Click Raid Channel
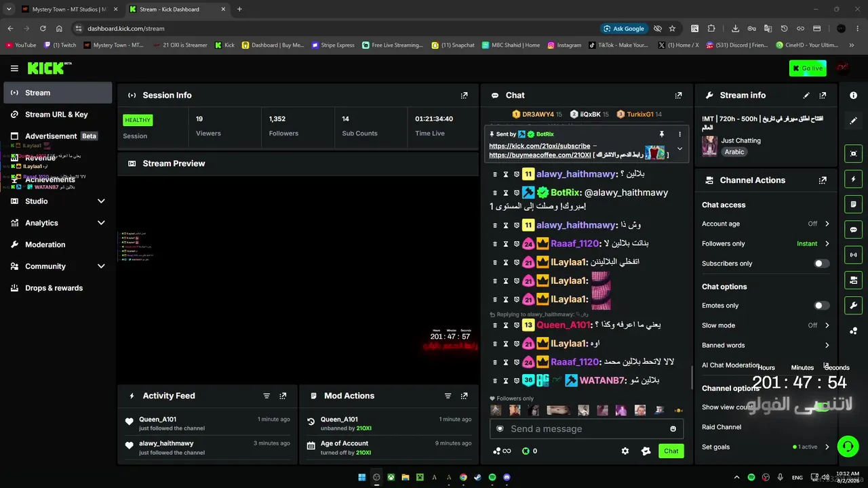Viewport: 868px width, 488px height. tap(722, 427)
